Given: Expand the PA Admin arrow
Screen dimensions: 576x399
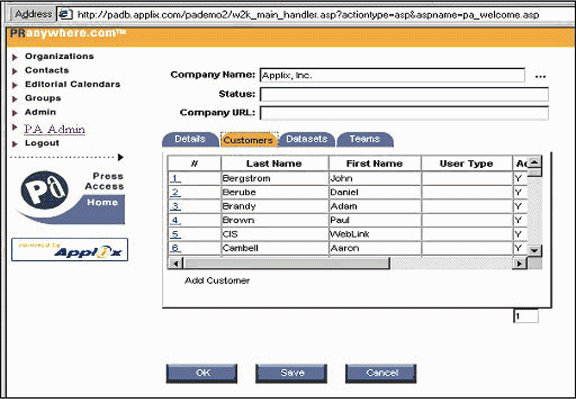Looking at the screenshot, I should tap(15, 127).
